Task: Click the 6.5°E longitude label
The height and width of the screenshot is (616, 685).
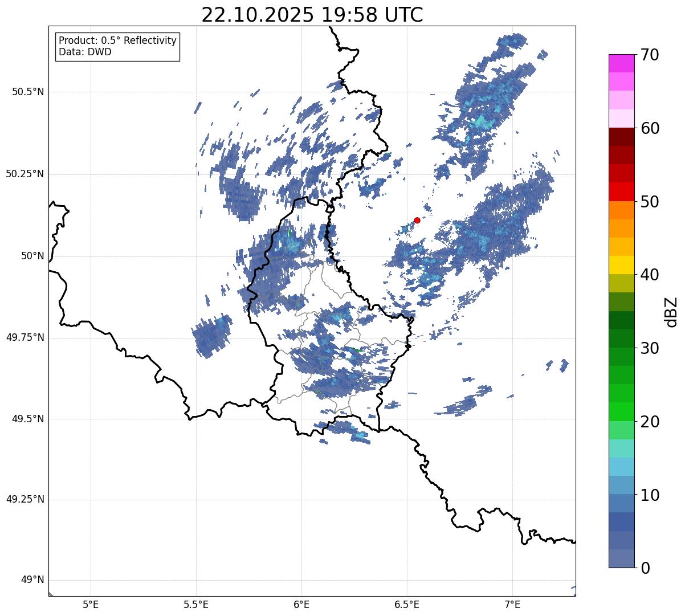Action: (407, 605)
